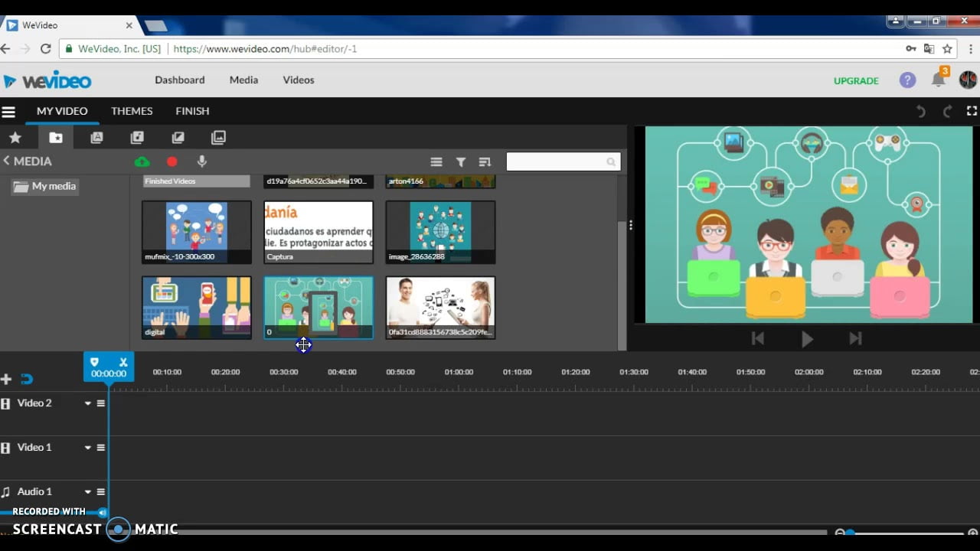This screenshot has height=551, width=980.
Task: Adjust the timeline zoom slider
Action: 851,533
